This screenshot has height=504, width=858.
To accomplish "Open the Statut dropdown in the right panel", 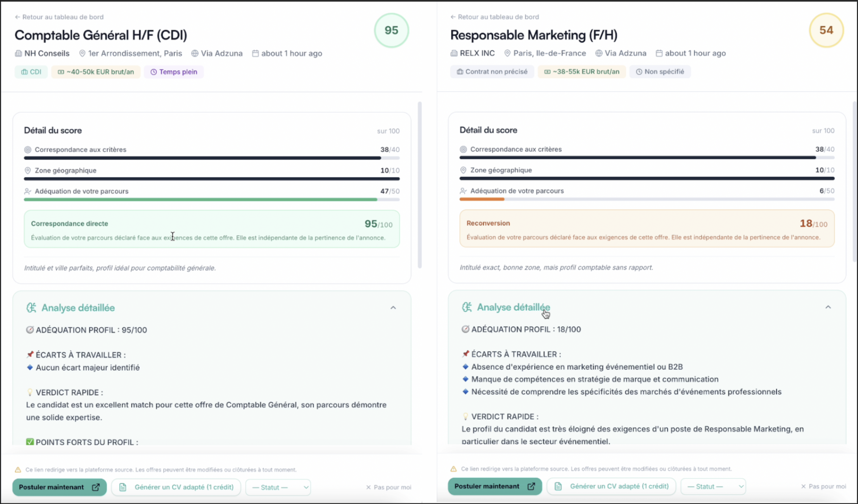I will pyautogui.click(x=714, y=486).
